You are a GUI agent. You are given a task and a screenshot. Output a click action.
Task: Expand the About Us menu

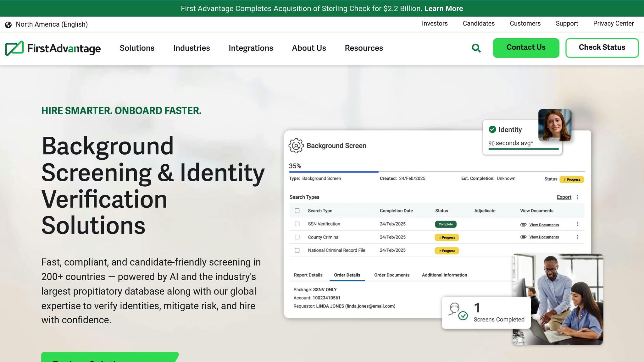coord(309,48)
